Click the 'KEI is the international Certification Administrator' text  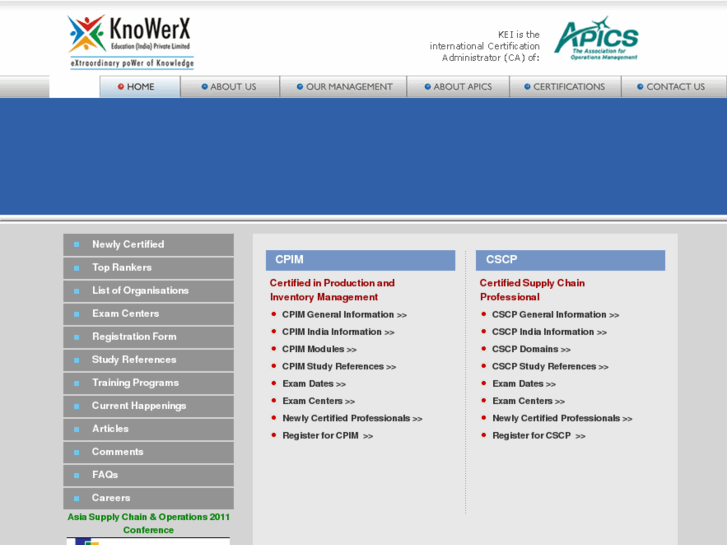pyautogui.click(x=485, y=46)
